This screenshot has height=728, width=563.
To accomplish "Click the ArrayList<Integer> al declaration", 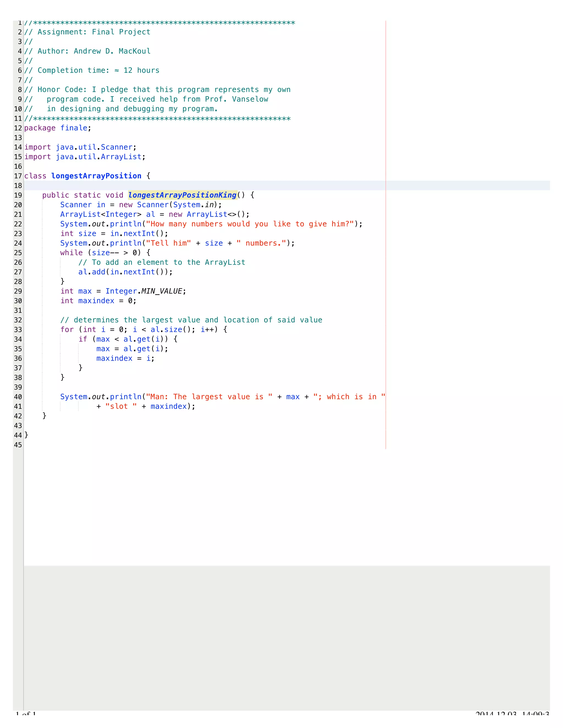I will click(x=155, y=214).
